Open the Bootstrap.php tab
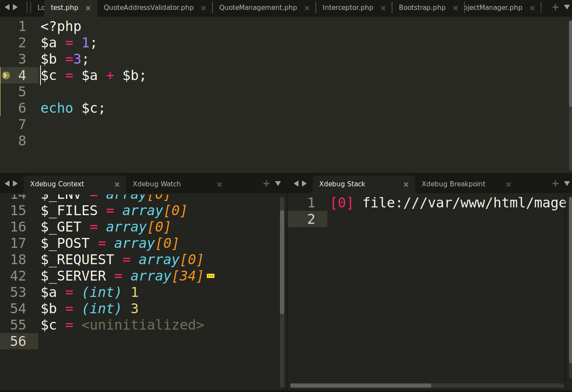Viewport: 572px width, 392px height. click(x=422, y=8)
